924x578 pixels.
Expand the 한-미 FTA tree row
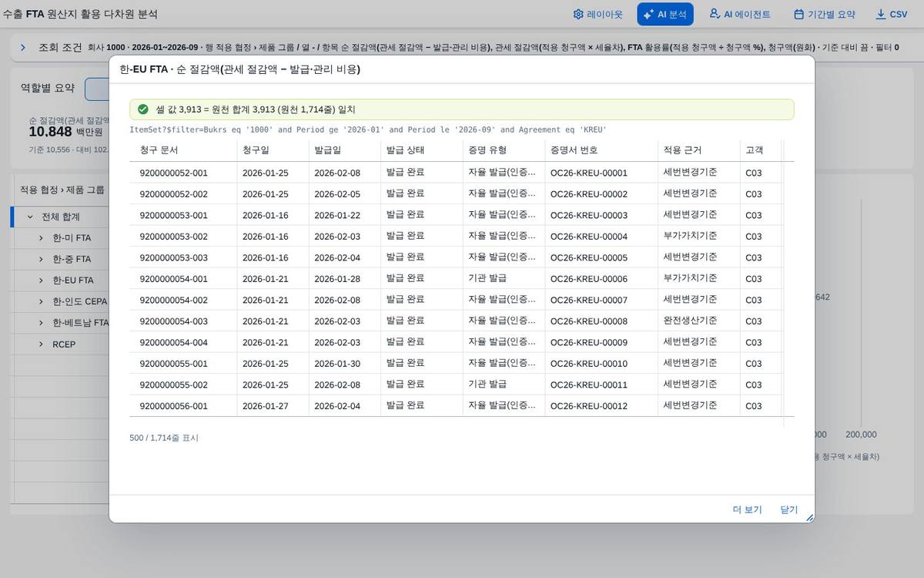41,238
